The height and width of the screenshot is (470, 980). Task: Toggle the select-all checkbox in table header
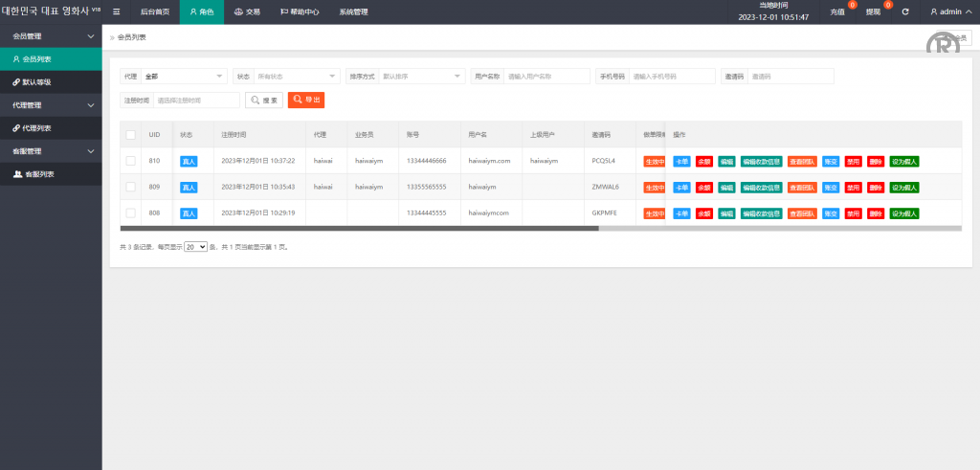(x=130, y=135)
